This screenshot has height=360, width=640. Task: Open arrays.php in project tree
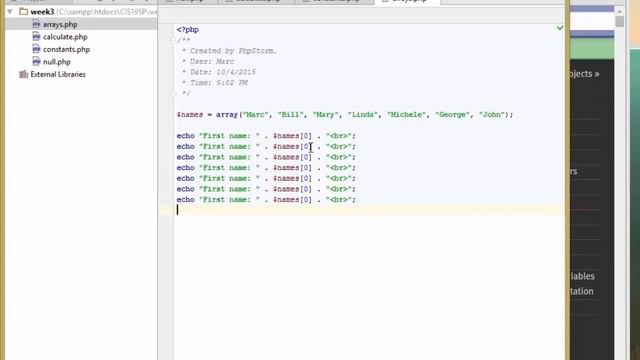pos(60,24)
